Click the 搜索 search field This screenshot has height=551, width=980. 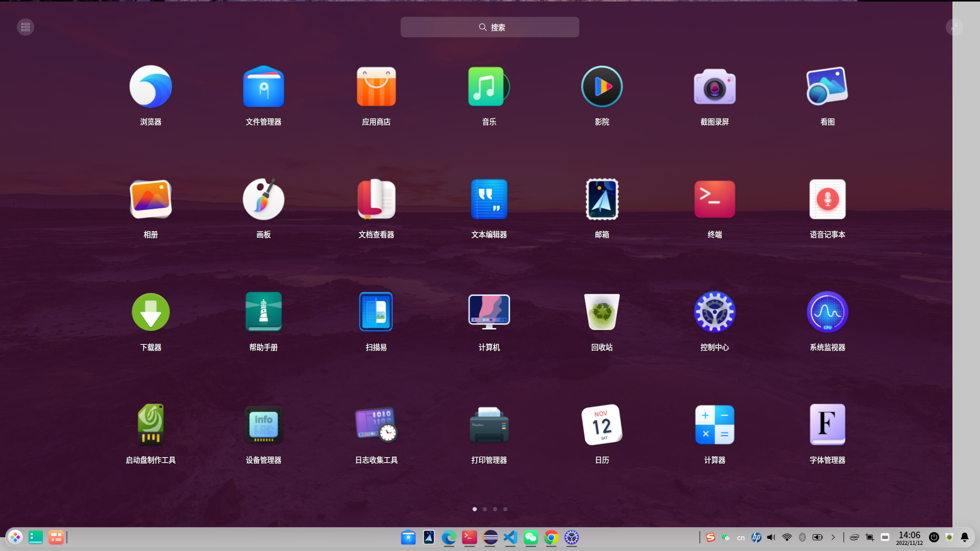489,27
